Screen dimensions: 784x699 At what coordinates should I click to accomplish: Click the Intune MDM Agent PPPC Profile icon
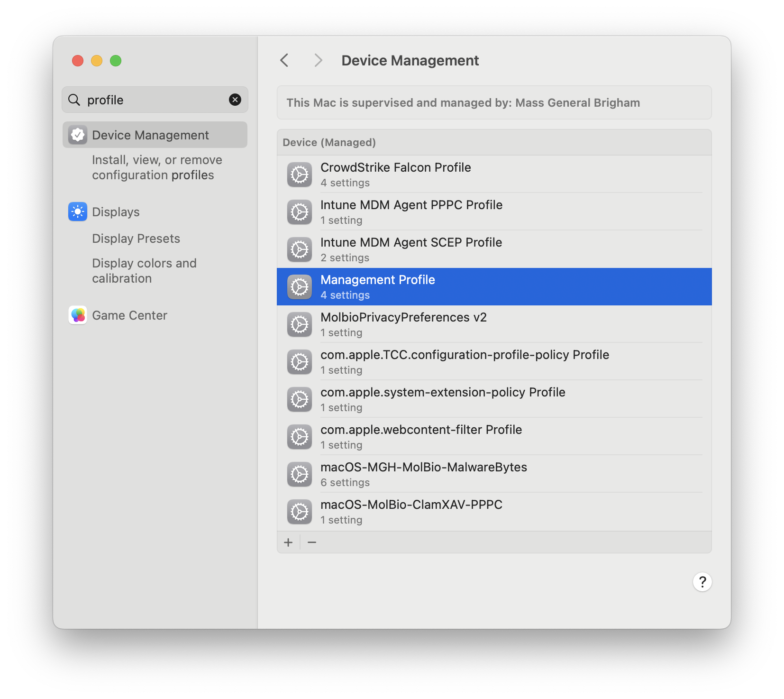coord(299,212)
